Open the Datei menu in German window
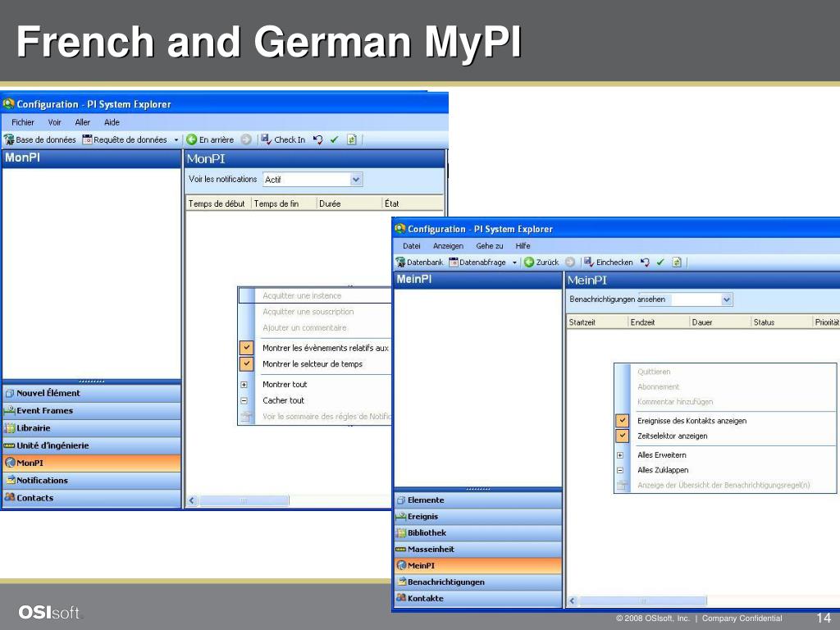Viewport: 840px width, 630px height. click(412, 246)
